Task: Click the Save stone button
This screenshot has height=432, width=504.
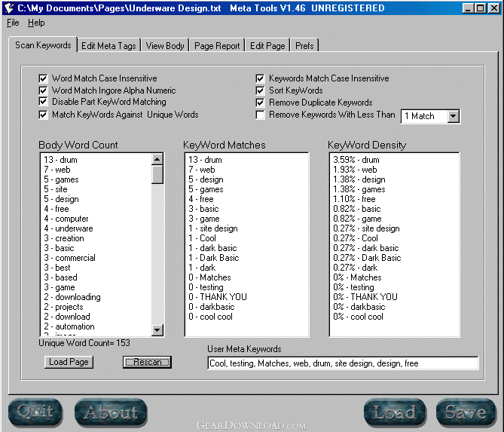Action: point(465,412)
